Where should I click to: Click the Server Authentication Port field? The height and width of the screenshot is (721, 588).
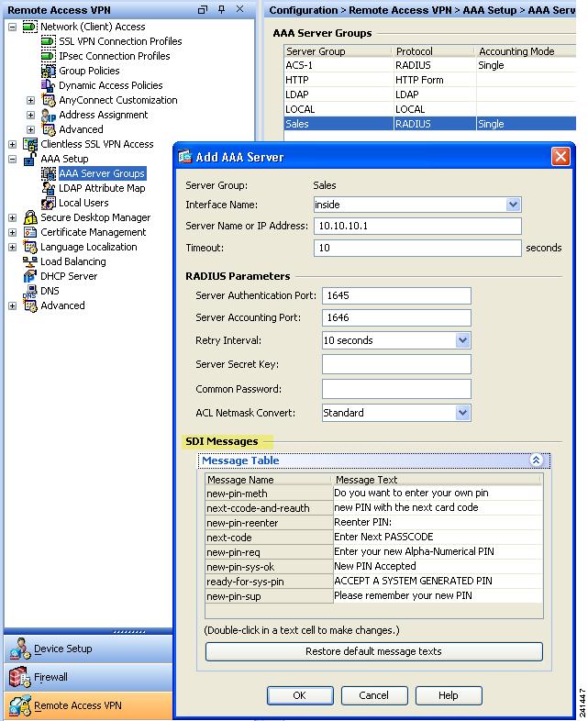(396, 295)
